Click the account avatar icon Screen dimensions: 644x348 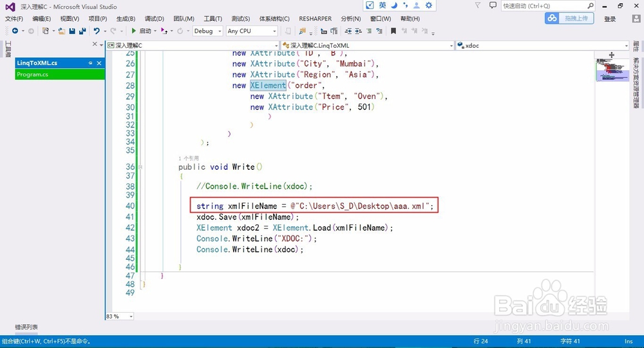(x=636, y=19)
